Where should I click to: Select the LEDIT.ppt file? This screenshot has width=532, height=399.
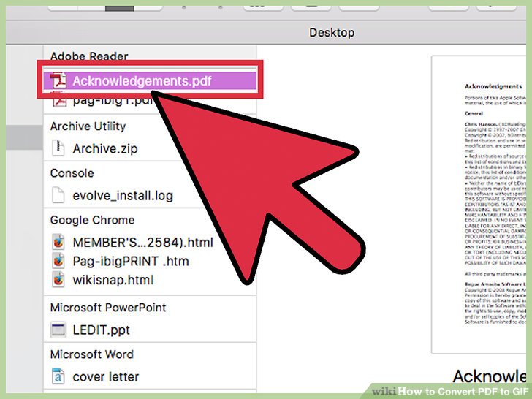pyautogui.click(x=101, y=330)
